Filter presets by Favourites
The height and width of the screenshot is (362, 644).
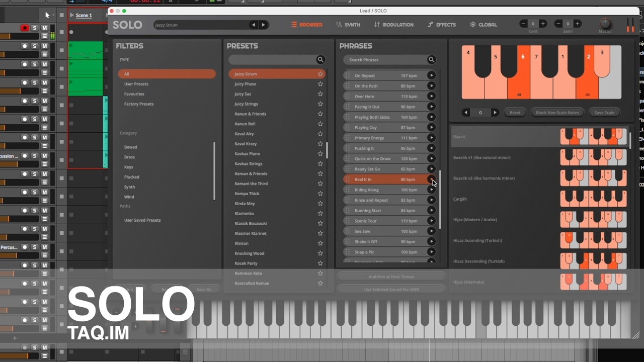(x=134, y=94)
